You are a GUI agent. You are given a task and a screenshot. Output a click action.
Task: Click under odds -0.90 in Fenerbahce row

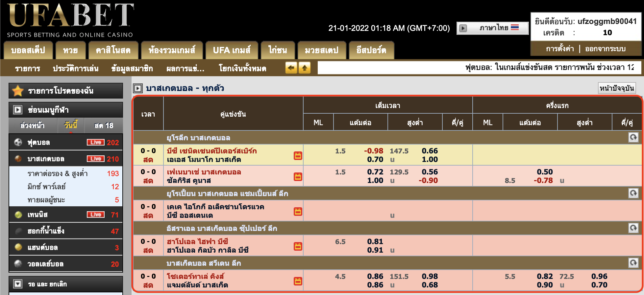[428, 180]
